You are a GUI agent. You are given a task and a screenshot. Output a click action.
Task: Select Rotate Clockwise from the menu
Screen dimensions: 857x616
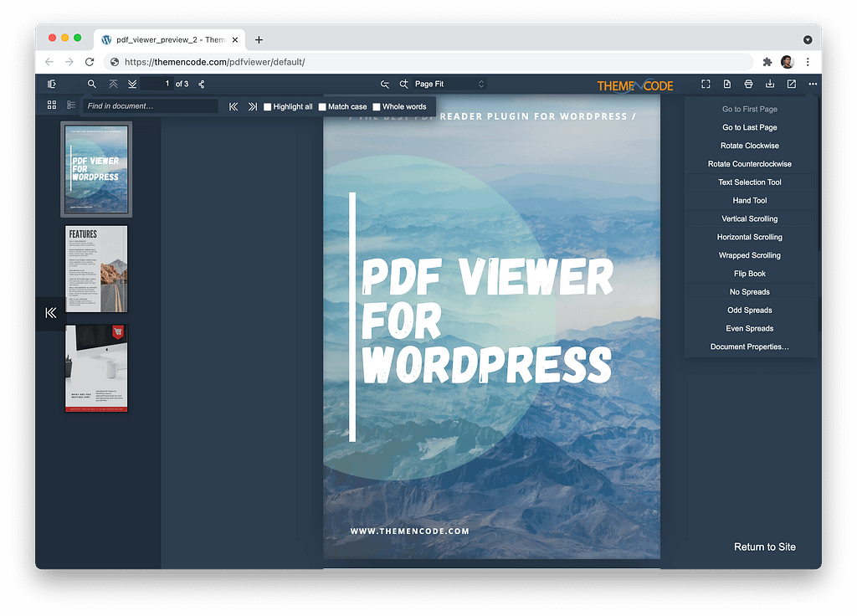[750, 146]
